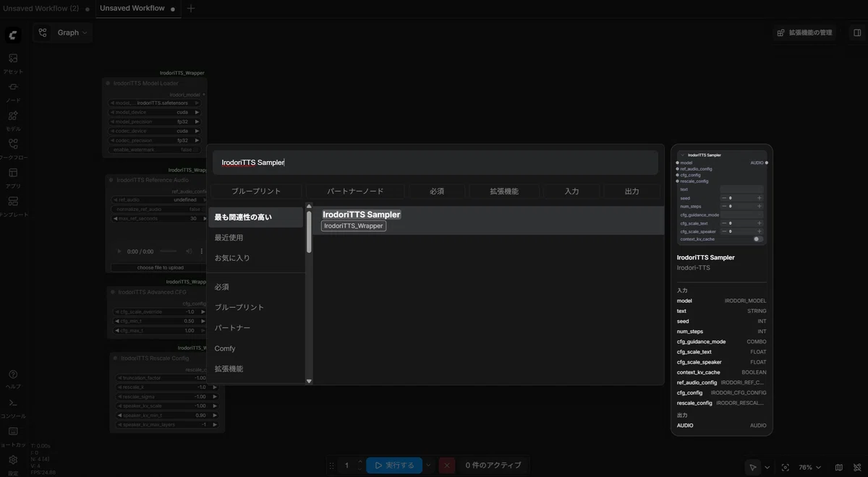
Task: Open the Templates (テンプレート) sidebar panel
Action: pyautogui.click(x=13, y=205)
